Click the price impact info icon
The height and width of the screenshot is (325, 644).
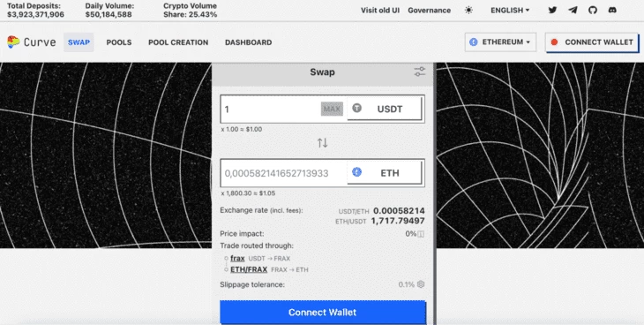coord(421,234)
